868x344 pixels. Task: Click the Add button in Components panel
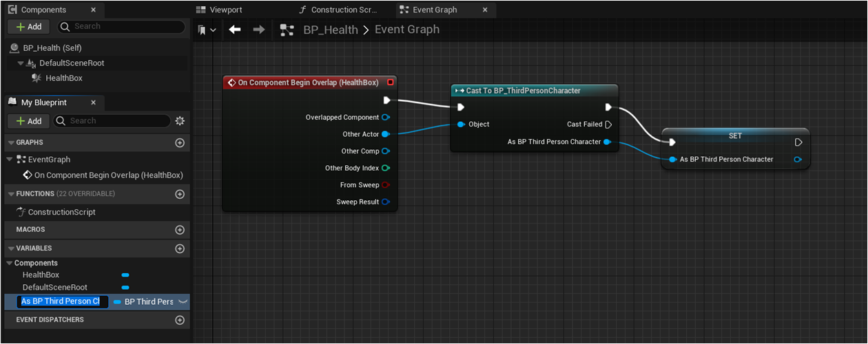click(x=28, y=26)
